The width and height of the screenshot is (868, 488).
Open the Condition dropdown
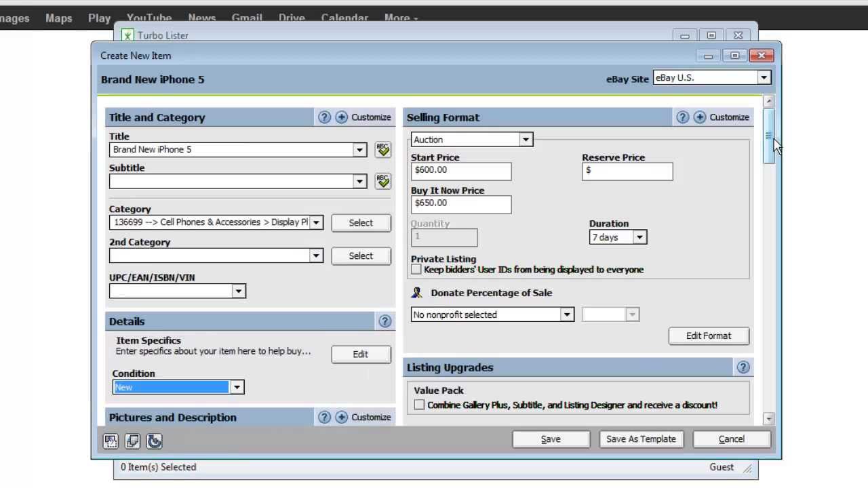(x=237, y=387)
